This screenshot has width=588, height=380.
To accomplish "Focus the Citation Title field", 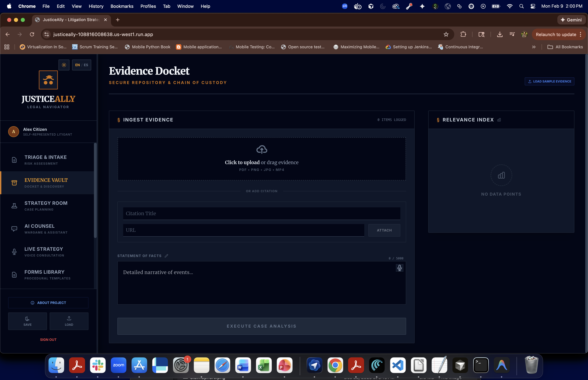I will (262, 213).
